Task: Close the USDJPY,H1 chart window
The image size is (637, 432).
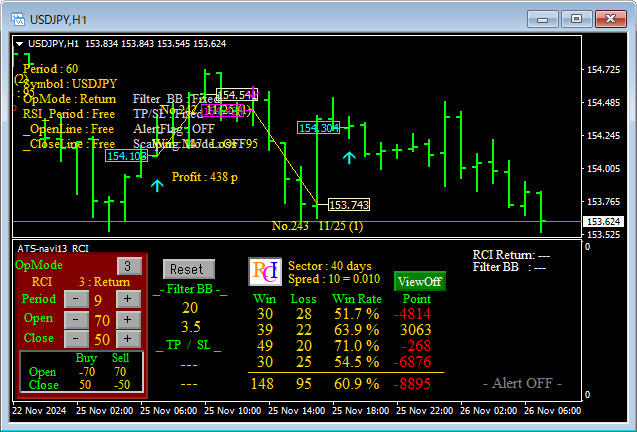Action: 610,19
